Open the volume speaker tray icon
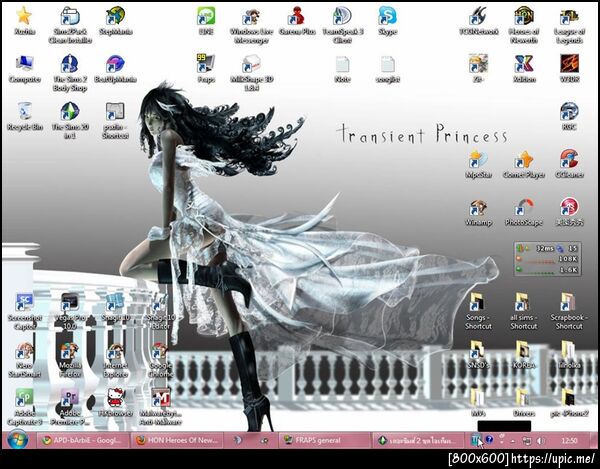This screenshot has width=600, height=469. (540, 441)
